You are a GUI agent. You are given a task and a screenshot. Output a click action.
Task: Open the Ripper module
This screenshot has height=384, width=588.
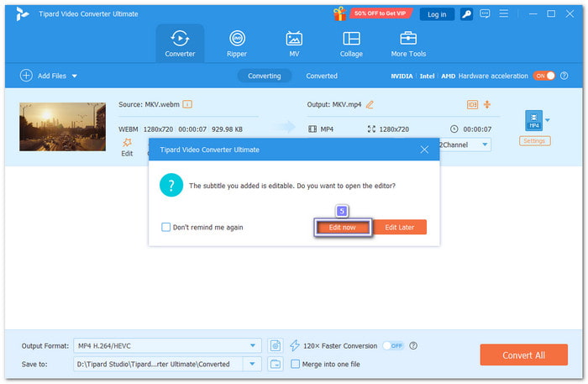click(237, 44)
